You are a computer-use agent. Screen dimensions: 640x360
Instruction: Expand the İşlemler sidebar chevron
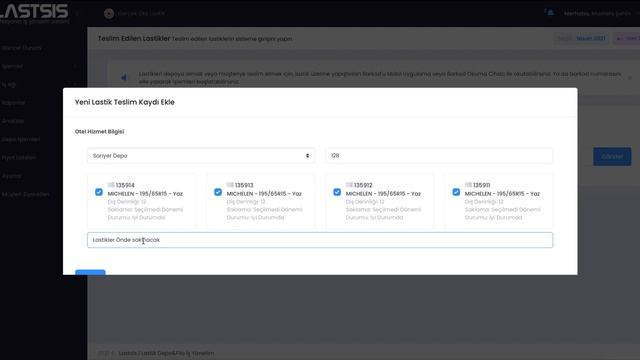click(x=76, y=66)
